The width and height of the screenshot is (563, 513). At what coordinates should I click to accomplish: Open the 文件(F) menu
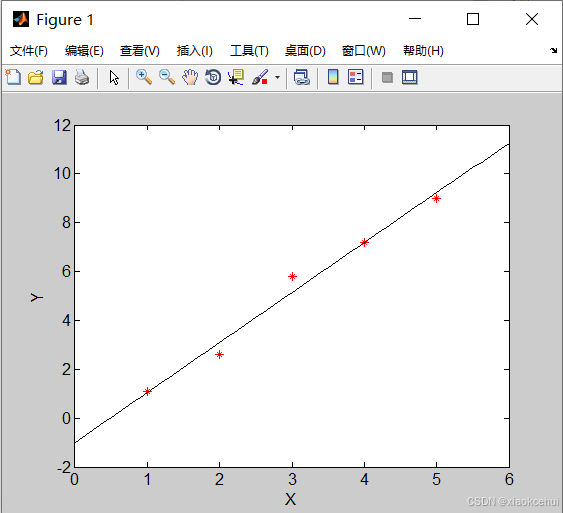(29, 51)
